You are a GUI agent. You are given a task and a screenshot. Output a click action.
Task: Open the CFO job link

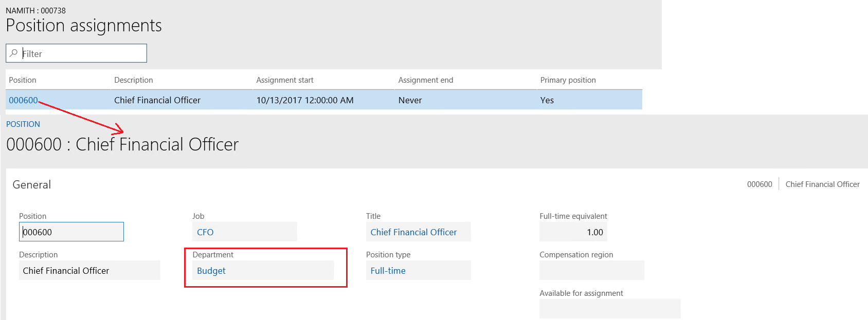click(x=205, y=232)
